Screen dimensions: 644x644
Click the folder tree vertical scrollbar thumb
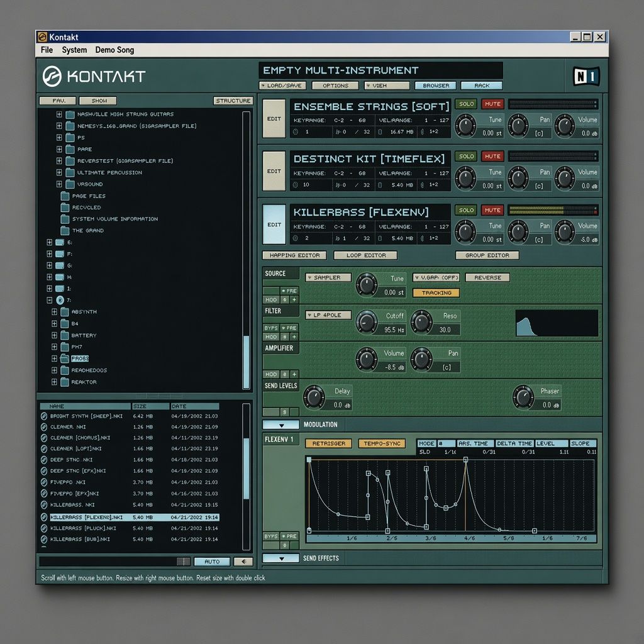click(x=247, y=362)
